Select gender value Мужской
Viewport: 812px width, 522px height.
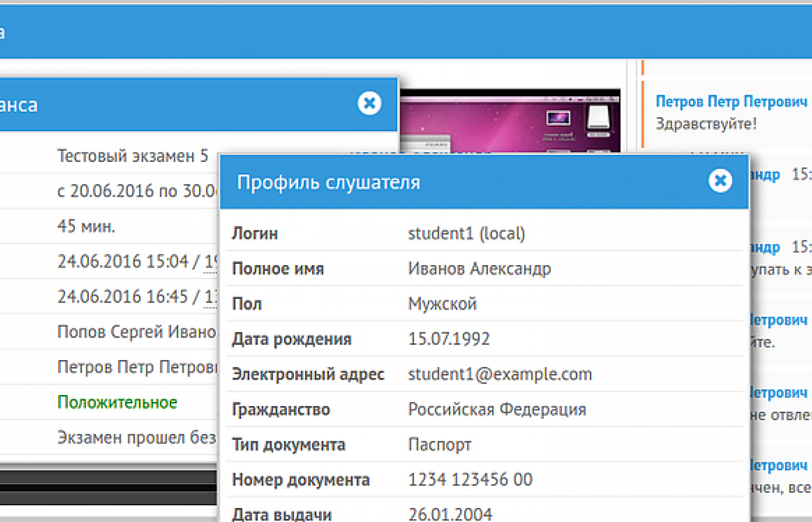click(443, 303)
